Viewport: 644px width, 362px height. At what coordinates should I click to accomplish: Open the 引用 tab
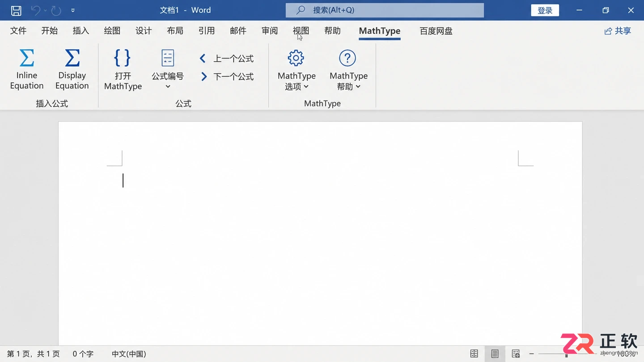pos(207,31)
